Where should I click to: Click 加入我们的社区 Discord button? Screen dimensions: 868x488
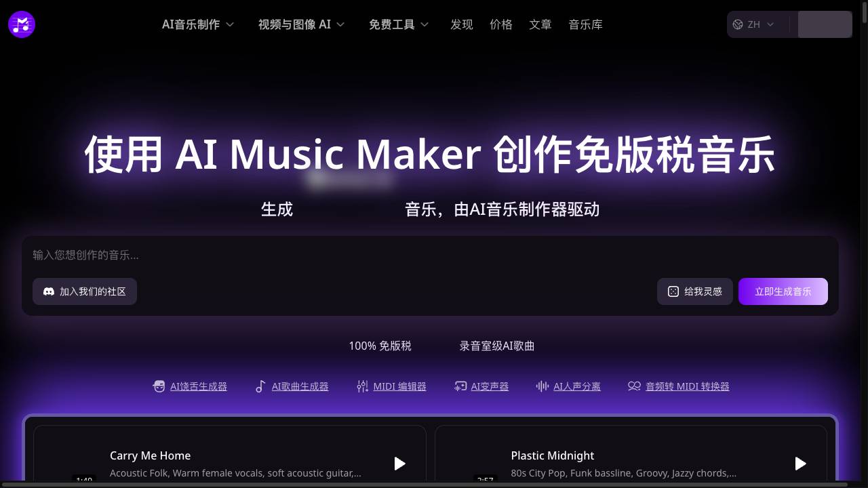coord(85,291)
